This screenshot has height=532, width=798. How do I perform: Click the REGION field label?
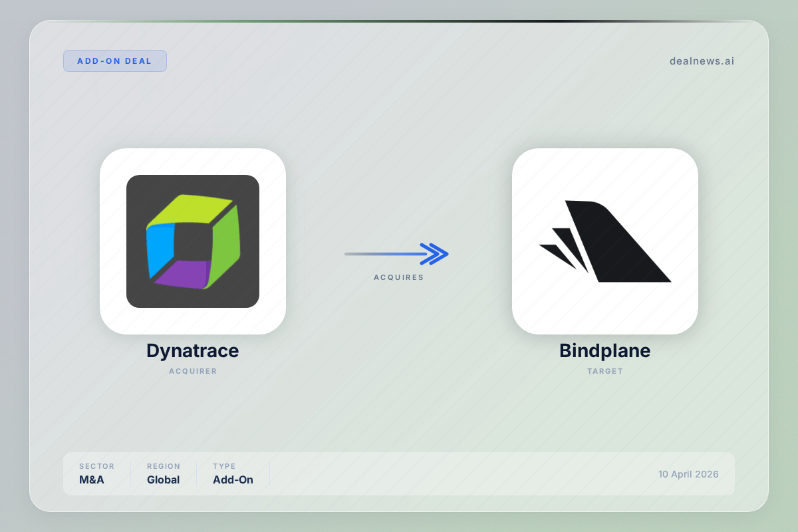164,466
